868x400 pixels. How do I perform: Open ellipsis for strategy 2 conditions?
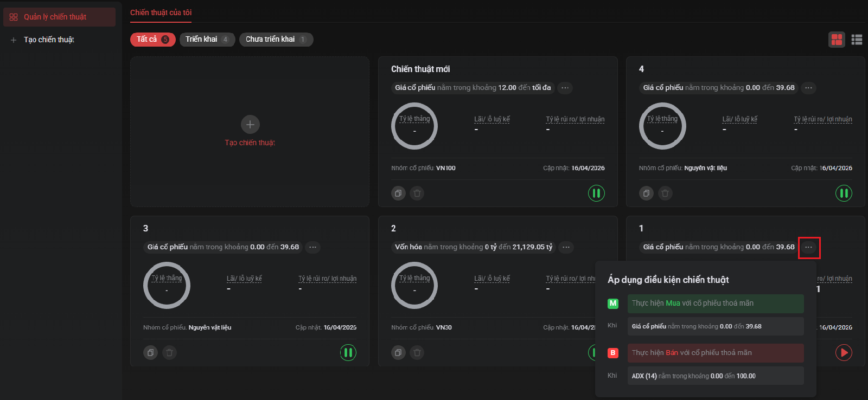click(x=566, y=247)
